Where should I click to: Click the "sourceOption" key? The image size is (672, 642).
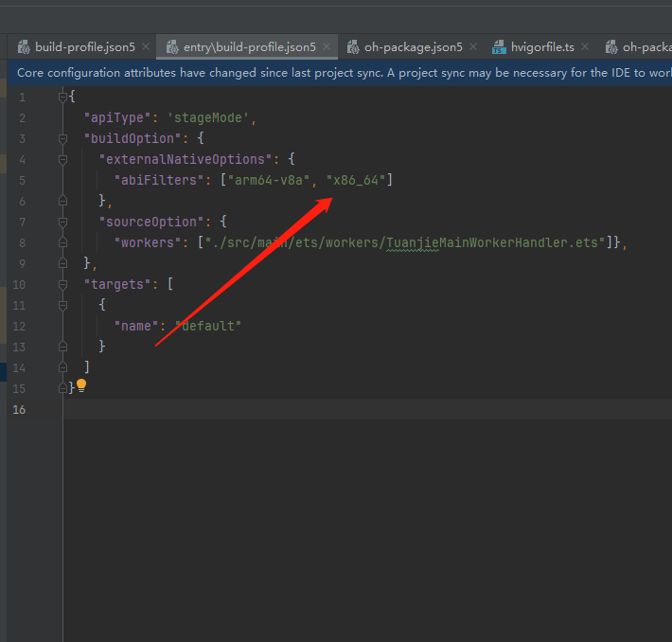point(151,222)
